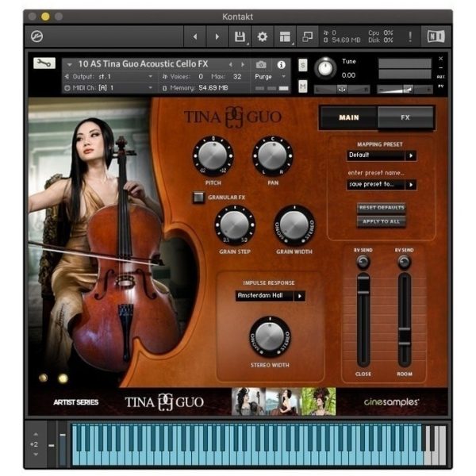The width and height of the screenshot is (476, 476).
Task: Open snapshot view camera icon
Action: [261, 65]
